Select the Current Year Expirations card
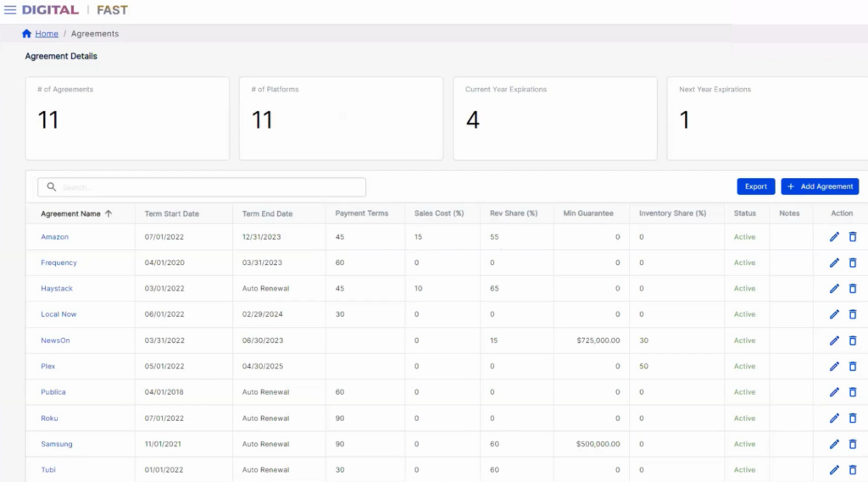868x482 pixels. coord(555,119)
